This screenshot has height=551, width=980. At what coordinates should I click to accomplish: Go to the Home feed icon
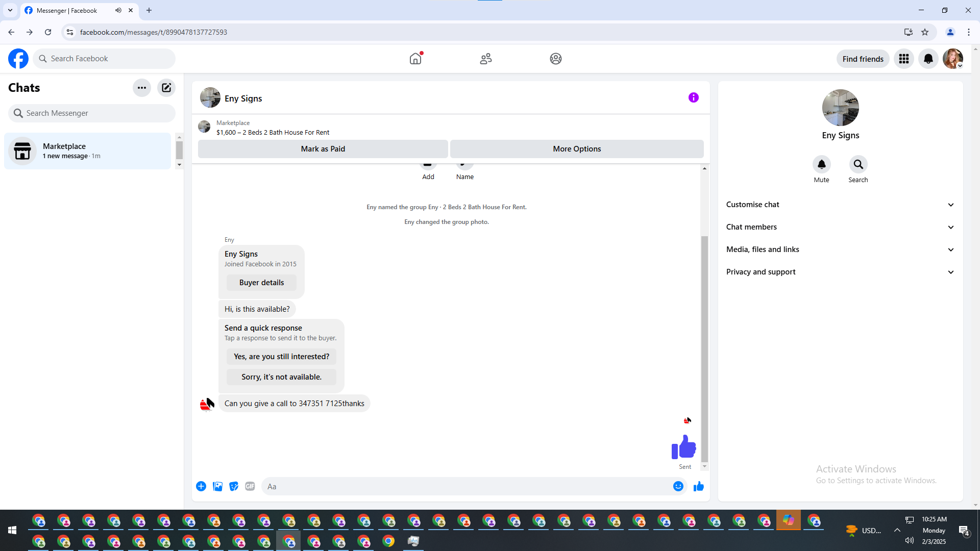[x=416, y=59]
